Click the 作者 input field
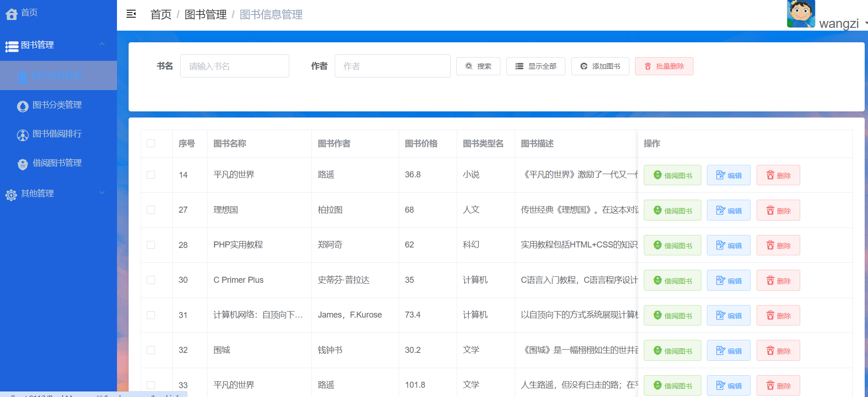The image size is (868, 397). click(392, 66)
